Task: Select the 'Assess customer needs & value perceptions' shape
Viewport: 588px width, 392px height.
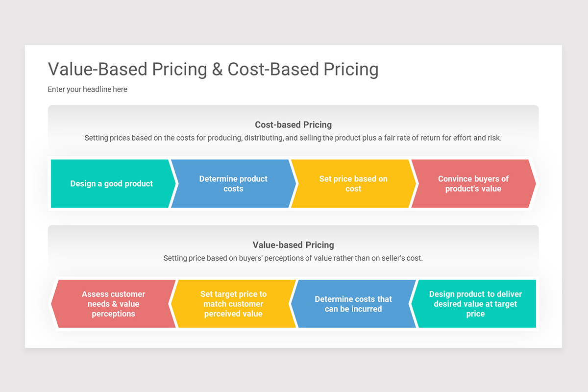Action: click(x=113, y=304)
